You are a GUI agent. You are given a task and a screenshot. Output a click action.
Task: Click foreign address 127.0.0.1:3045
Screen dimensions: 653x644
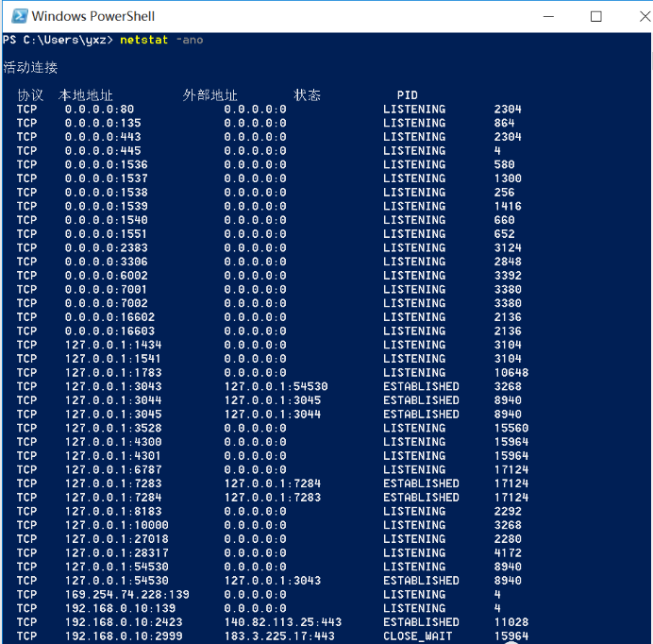tap(273, 400)
